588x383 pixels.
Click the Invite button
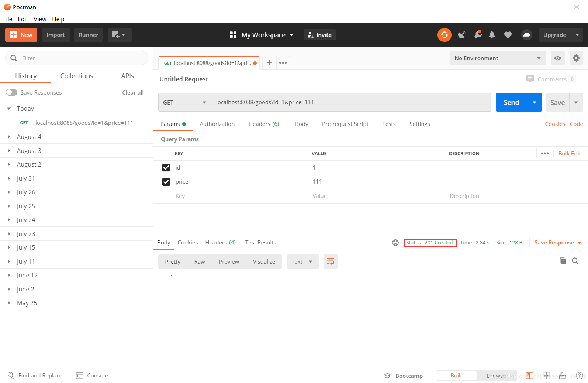pos(320,35)
